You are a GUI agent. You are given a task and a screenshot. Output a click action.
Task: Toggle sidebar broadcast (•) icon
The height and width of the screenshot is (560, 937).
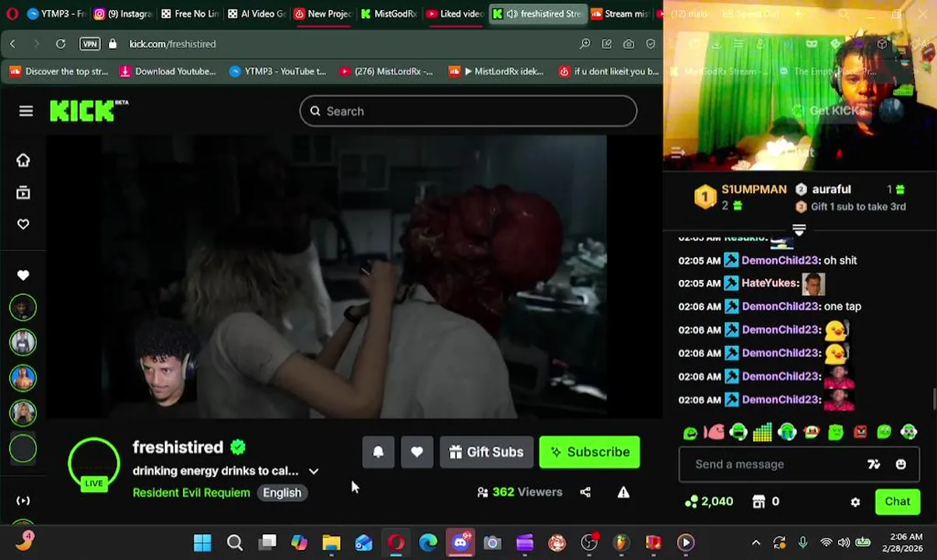23,501
